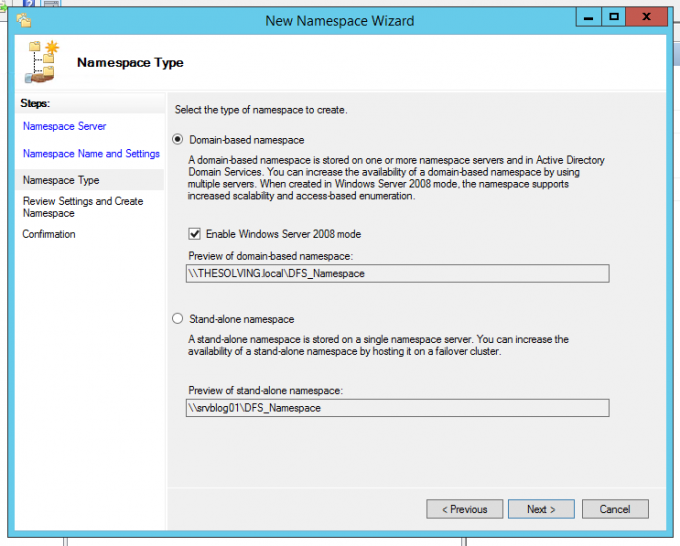680x546 pixels.
Task: Select the Namespace Type step
Action: [x=61, y=180]
